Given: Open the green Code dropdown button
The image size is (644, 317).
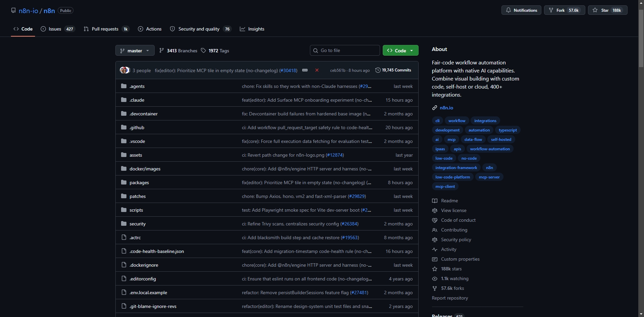Looking at the screenshot, I should tap(400, 50).
